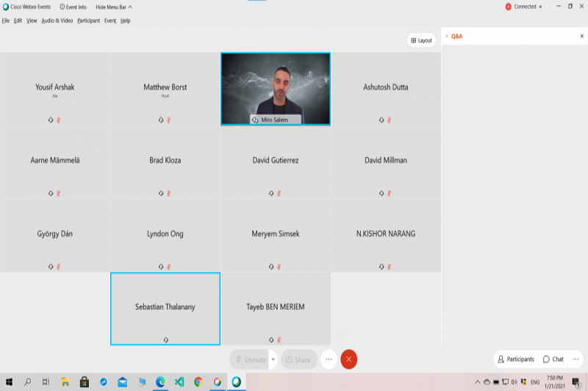This screenshot has height=391, width=588.
Task: Open the Audio & Video menu
Action: point(57,21)
